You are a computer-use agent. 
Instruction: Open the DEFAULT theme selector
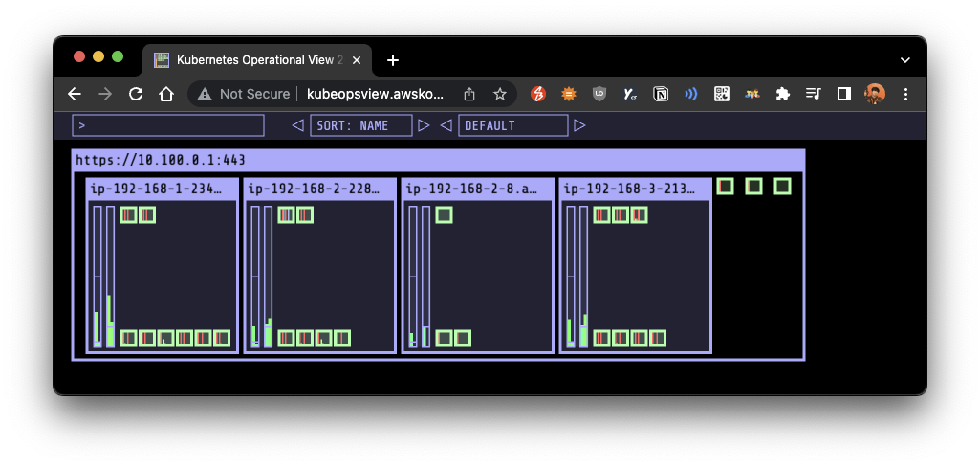pos(513,125)
